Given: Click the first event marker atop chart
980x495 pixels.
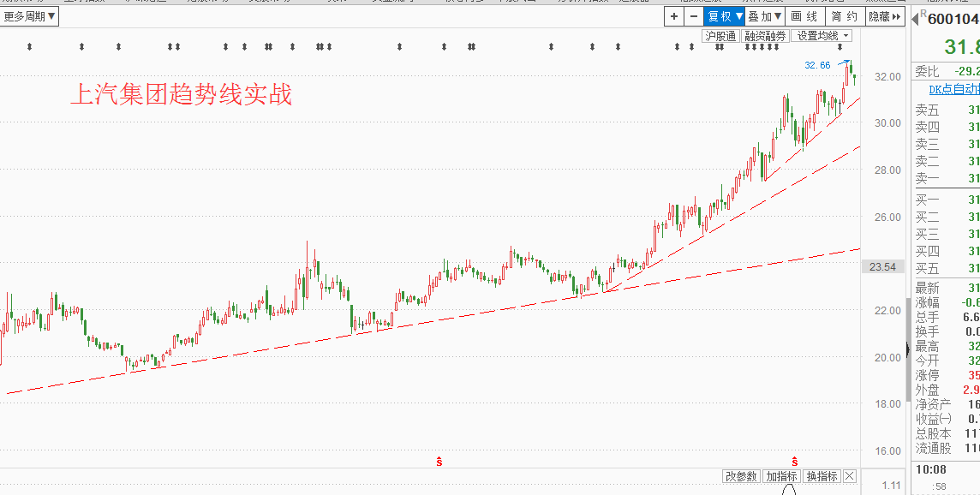Looking at the screenshot, I should tap(29, 46).
